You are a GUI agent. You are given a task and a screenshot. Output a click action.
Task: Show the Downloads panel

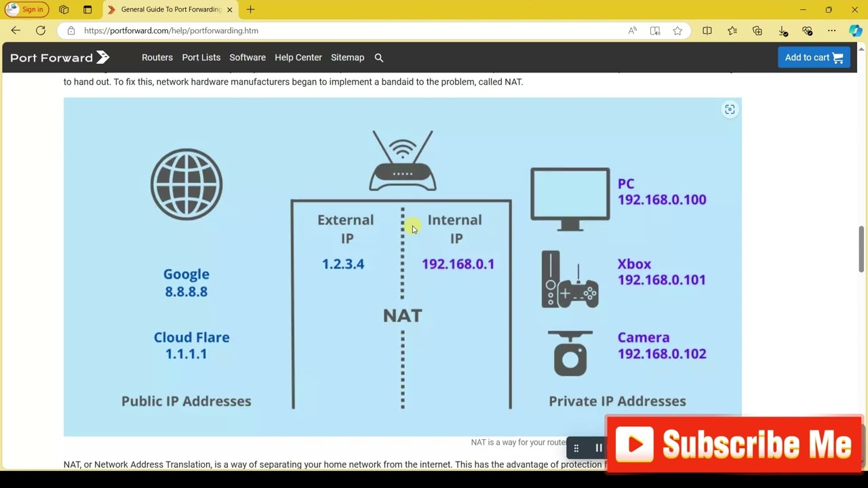(783, 30)
